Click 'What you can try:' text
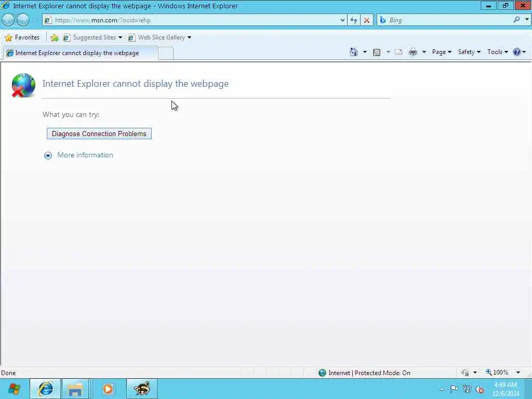Image resolution: width=532 pixels, height=399 pixels. point(71,114)
